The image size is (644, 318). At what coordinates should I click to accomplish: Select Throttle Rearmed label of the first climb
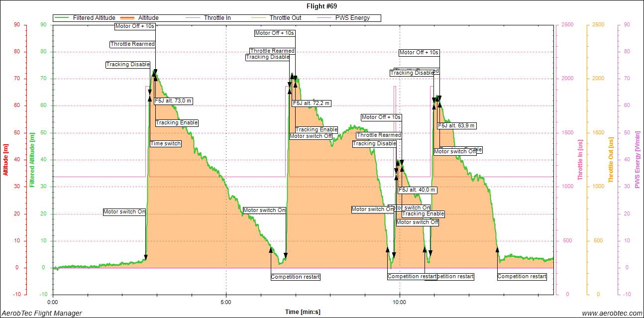coord(132,44)
